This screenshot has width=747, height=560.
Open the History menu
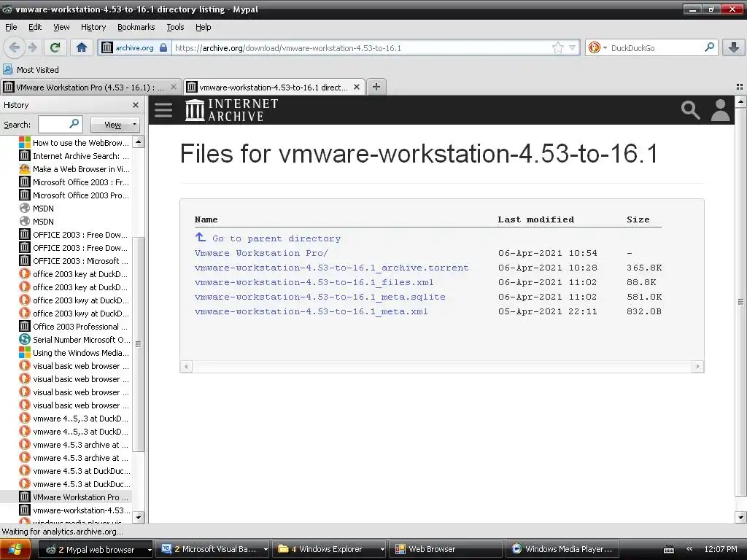click(93, 27)
